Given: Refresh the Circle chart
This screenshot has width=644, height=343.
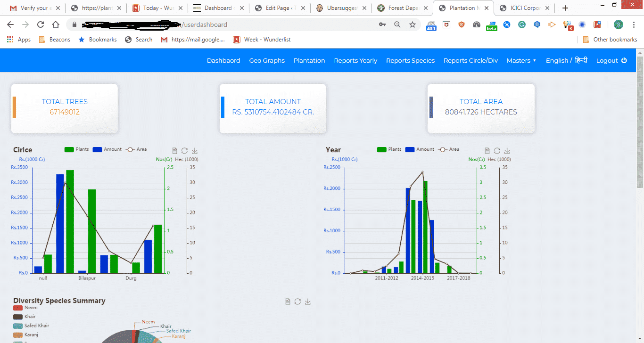Looking at the screenshot, I should click(x=184, y=150).
